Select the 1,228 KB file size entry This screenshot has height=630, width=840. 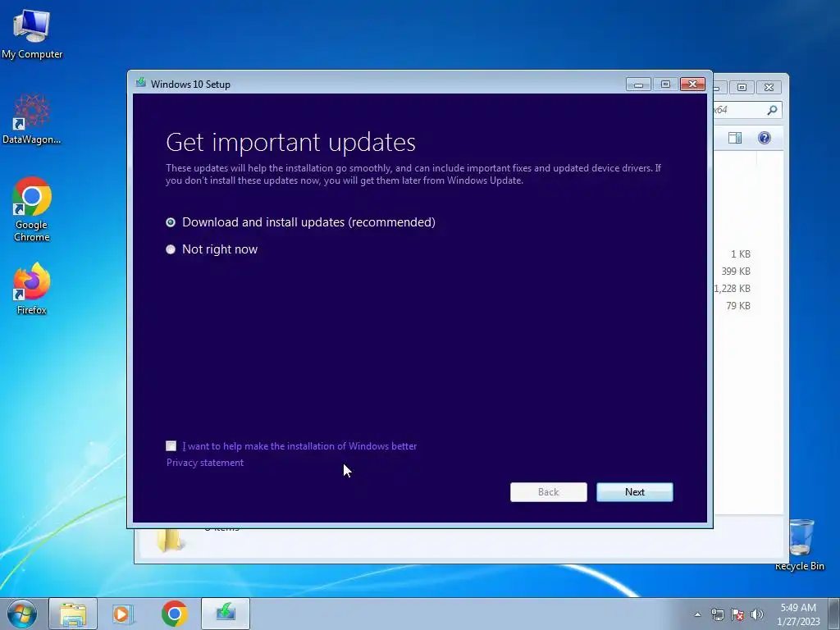(733, 288)
